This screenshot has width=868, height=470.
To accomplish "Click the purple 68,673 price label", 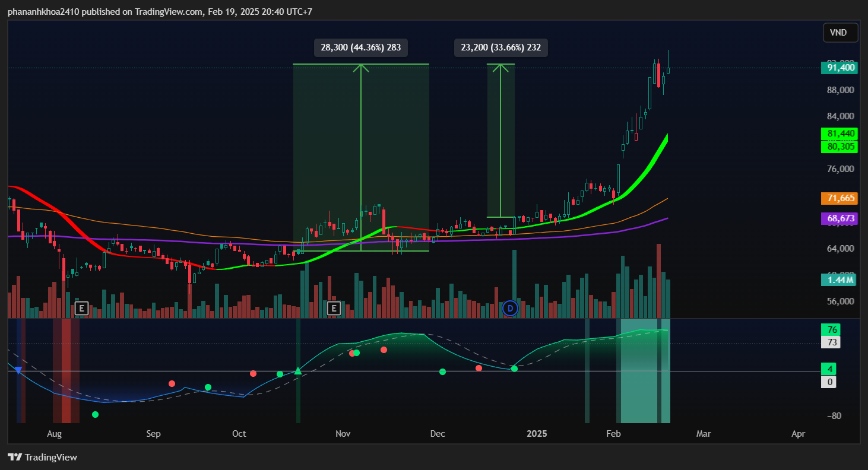I will click(x=840, y=218).
